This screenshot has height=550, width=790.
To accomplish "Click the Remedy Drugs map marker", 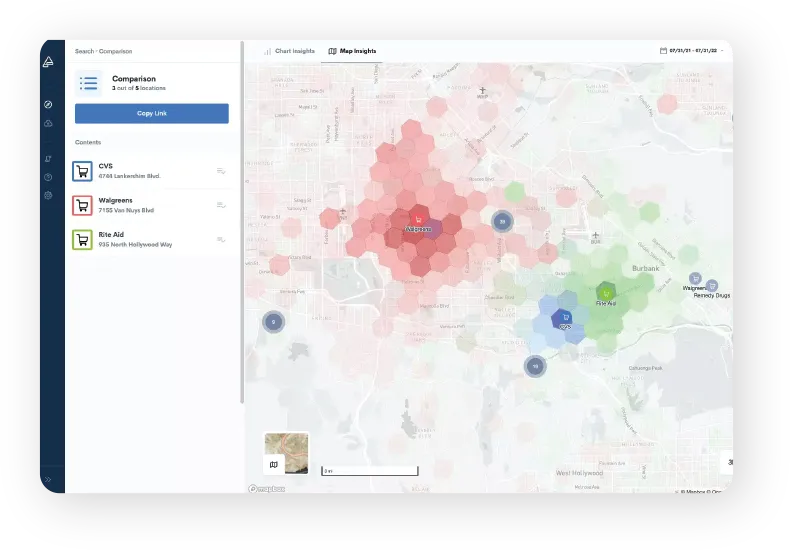I will click(x=711, y=286).
